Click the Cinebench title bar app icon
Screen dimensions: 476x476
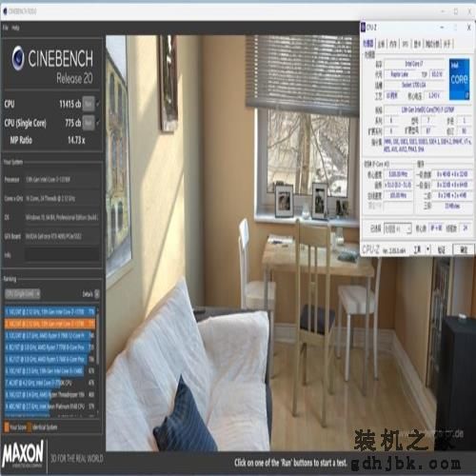(5, 11)
